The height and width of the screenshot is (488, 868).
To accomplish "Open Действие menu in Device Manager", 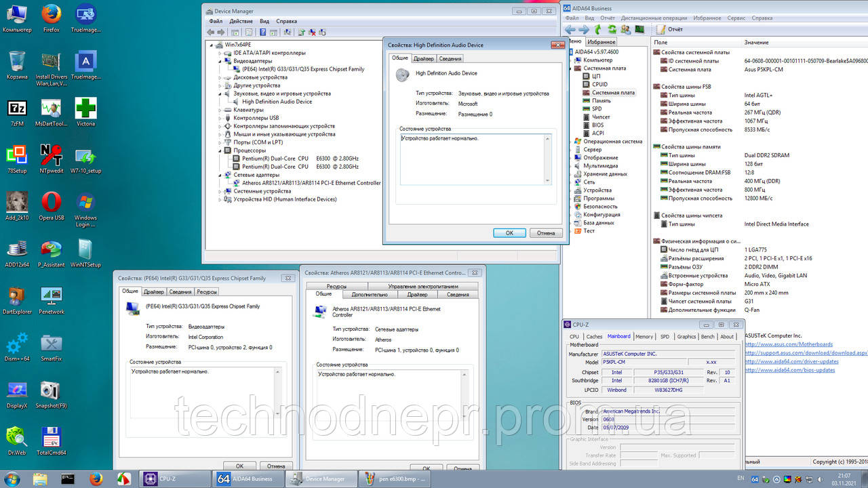I will 241,21.
